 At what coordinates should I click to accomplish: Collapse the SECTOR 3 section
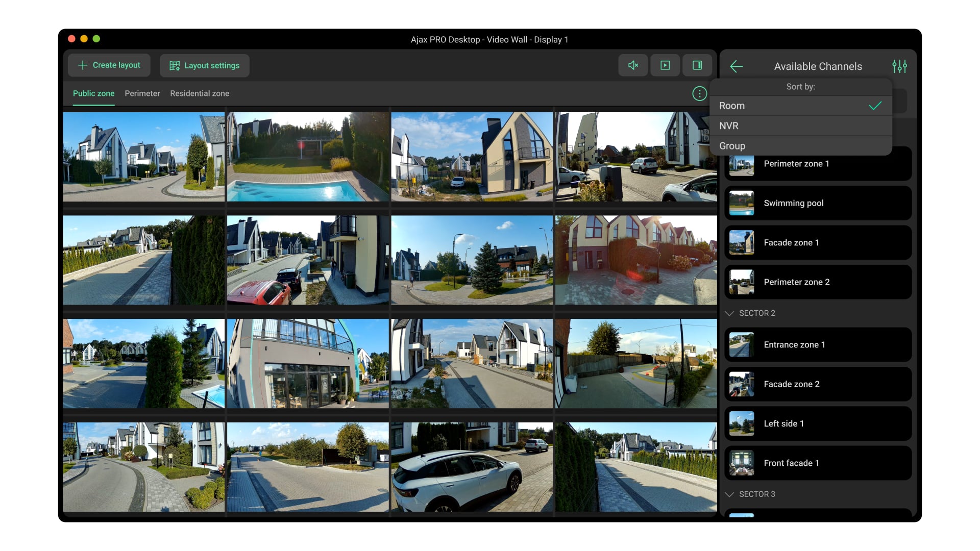[x=729, y=494]
